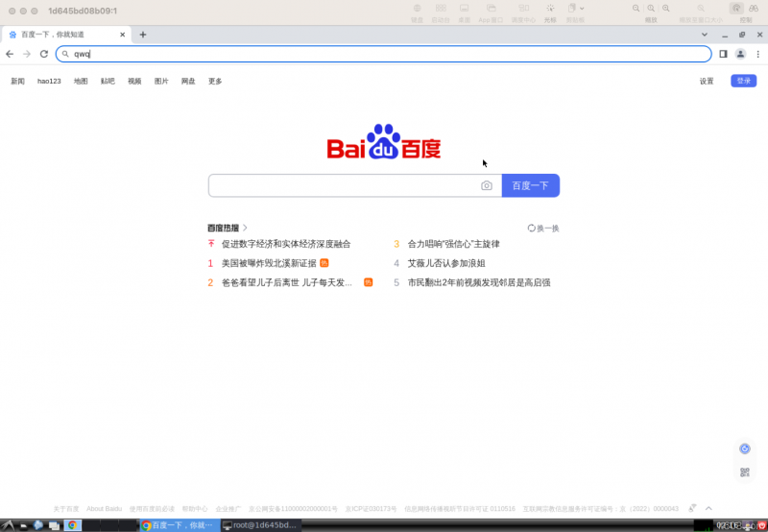Open 新闻 in the top navigation

click(x=17, y=82)
